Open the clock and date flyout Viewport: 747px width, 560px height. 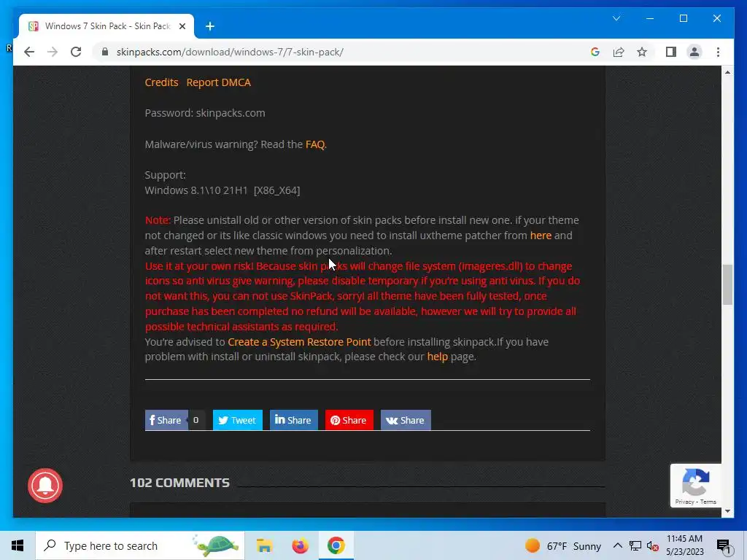tap(684, 545)
